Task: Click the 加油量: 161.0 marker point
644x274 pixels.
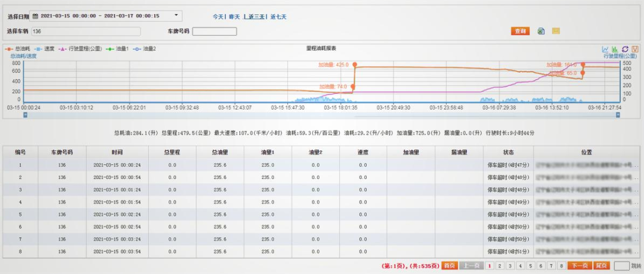Action: (x=582, y=65)
